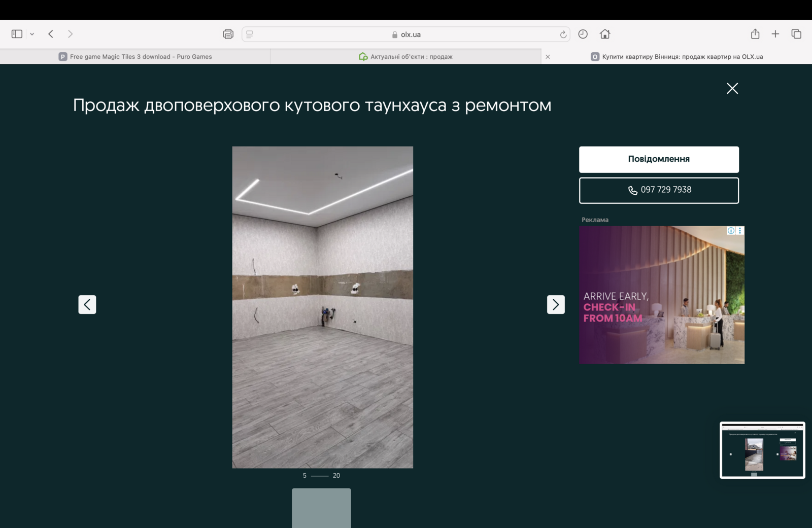This screenshot has width=812, height=528.
Task: Close the photo gallery overlay
Action: coord(732,88)
